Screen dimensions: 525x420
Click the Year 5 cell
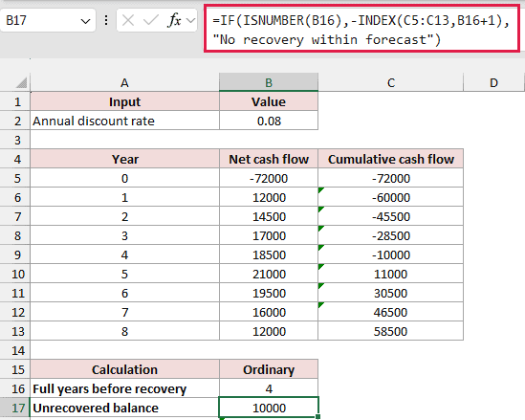point(124,274)
